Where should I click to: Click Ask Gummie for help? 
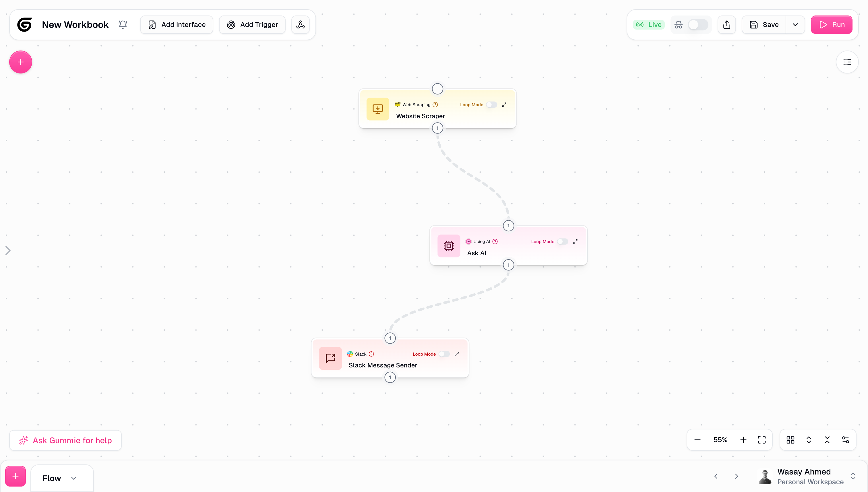pos(65,440)
